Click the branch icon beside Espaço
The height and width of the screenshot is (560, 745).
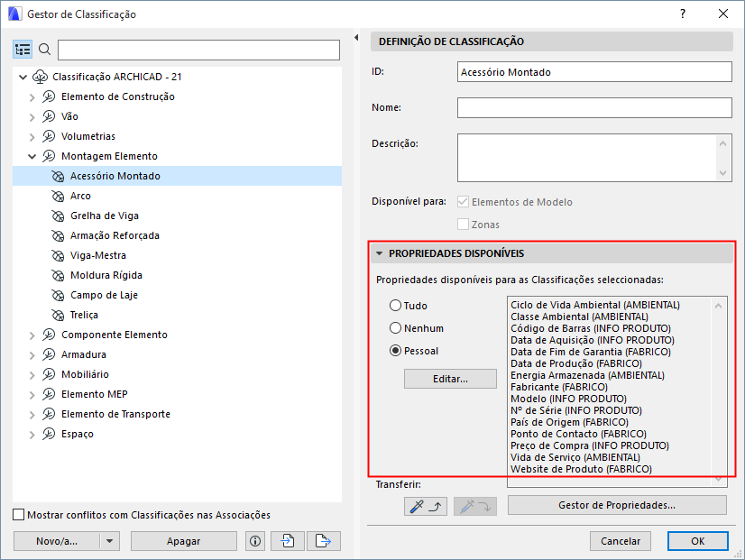pyautogui.click(x=49, y=434)
